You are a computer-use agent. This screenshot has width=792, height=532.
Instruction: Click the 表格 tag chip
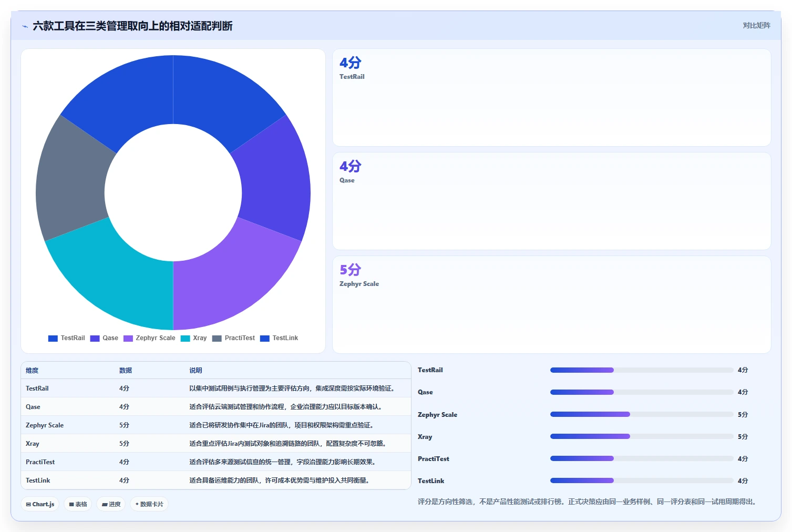point(78,504)
